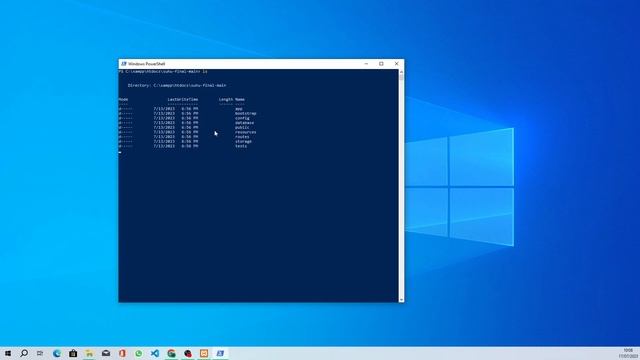This screenshot has width=640, height=360.
Task: Minimize the PowerShell window
Action: coord(366,64)
